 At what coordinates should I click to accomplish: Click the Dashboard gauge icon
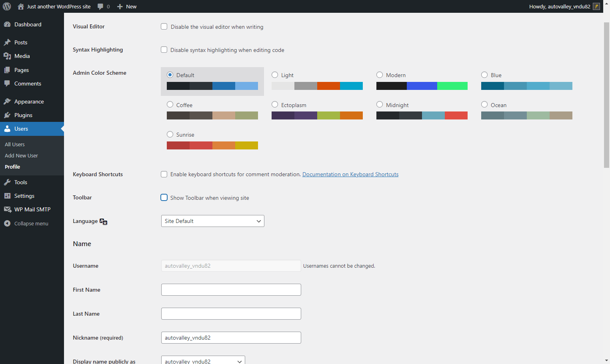[x=7, y=24]
